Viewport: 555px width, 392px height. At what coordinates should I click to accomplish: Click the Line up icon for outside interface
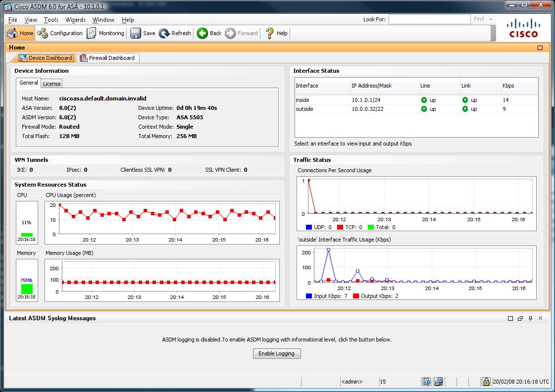click(424, 109)
